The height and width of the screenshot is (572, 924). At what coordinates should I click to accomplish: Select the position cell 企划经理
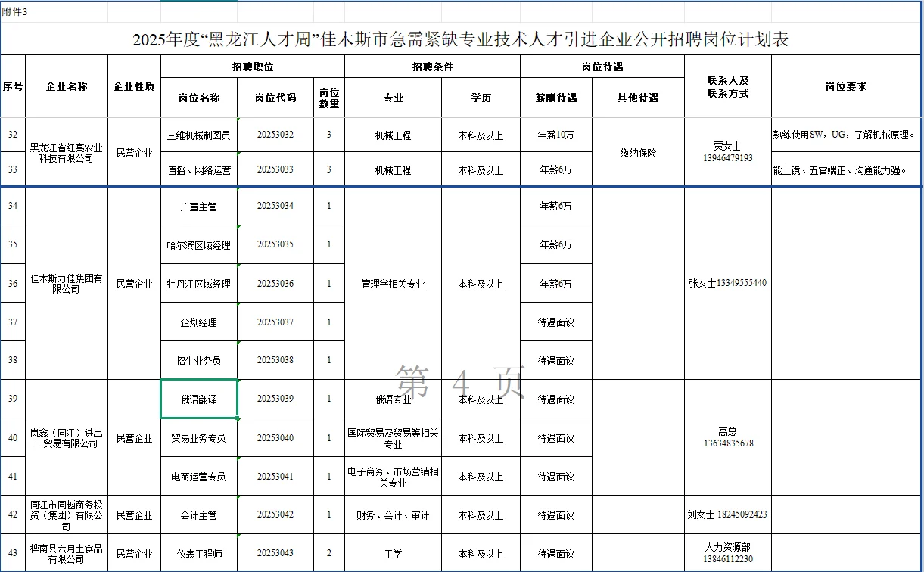(199, 322)
